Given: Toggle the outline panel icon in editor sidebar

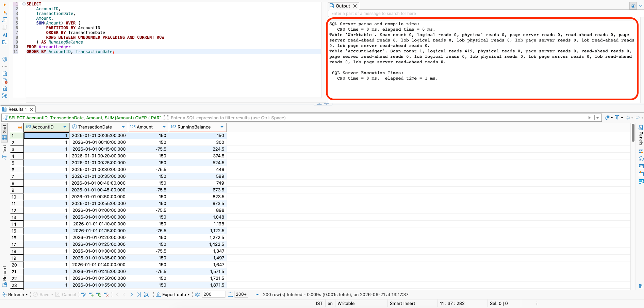Looking at the screenshot, I should coord(5,96).
